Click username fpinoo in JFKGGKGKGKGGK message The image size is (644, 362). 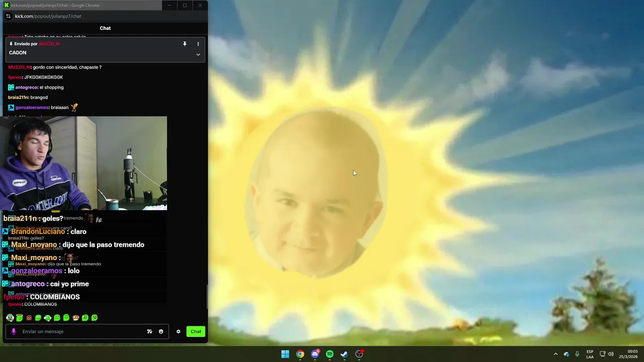(x=15, y=77)
